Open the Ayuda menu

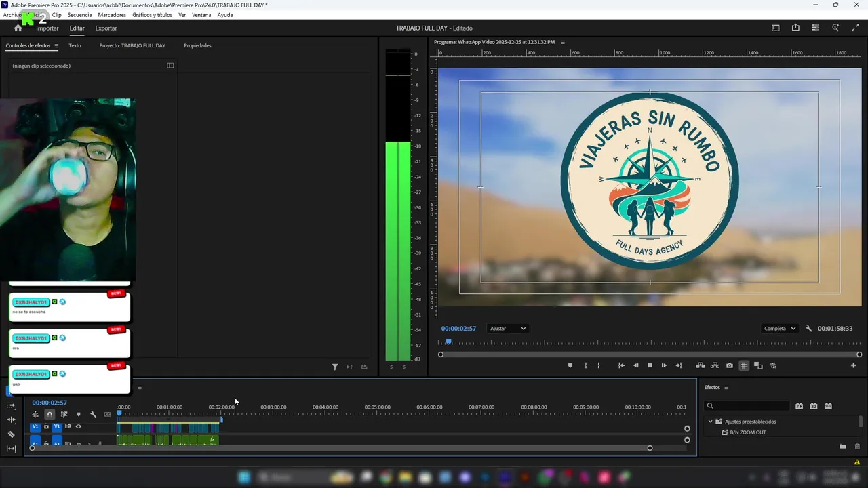pyautogui.click(x=225, y=15)
